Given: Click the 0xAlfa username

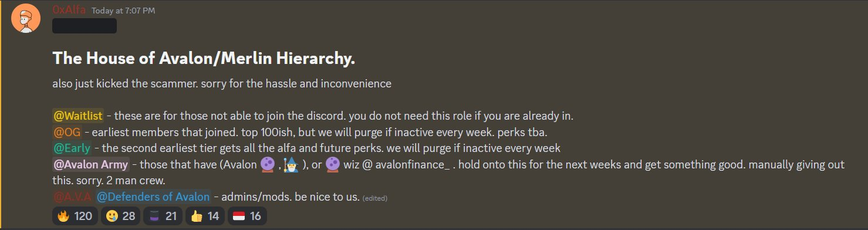Looking at the screenshot, I should click(69, 10).
